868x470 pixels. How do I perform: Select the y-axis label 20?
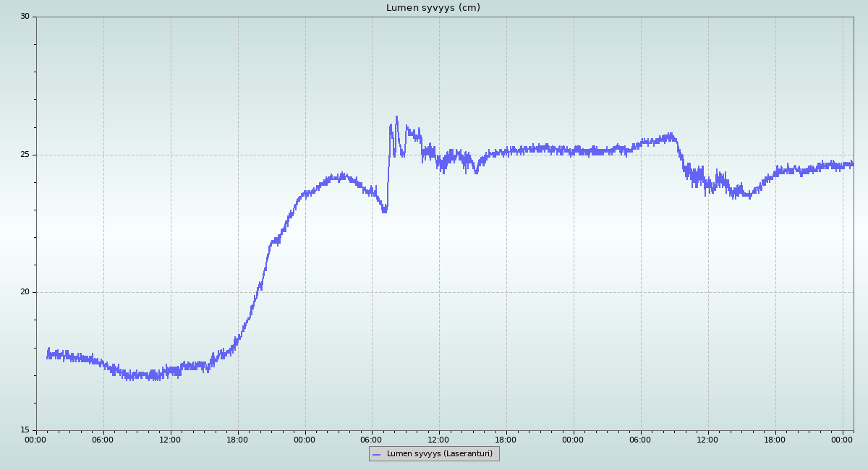click(x=25, y=293)
